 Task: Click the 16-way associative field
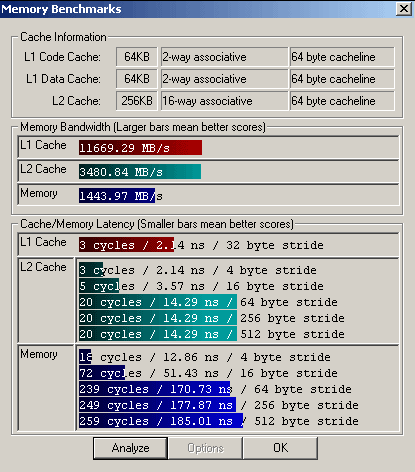click(224, 101)
